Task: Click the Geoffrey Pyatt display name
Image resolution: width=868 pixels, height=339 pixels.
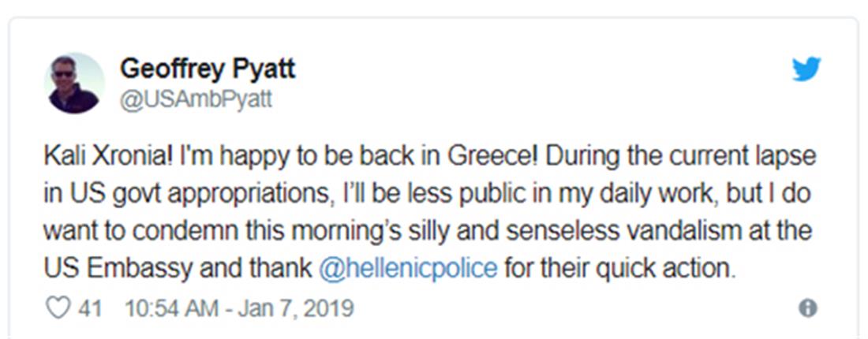Action: tap(208, 69)
